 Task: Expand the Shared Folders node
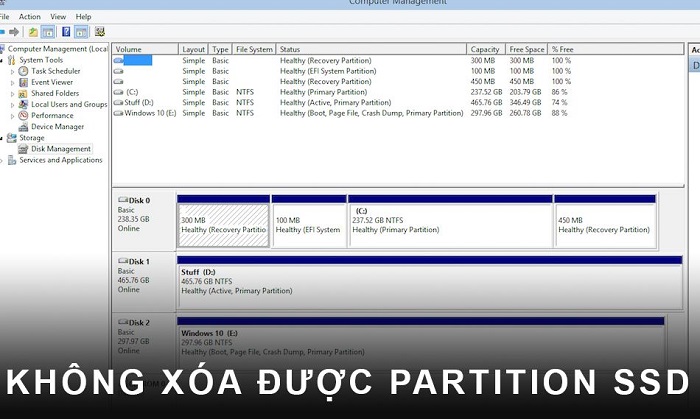(x=12, y=94)
